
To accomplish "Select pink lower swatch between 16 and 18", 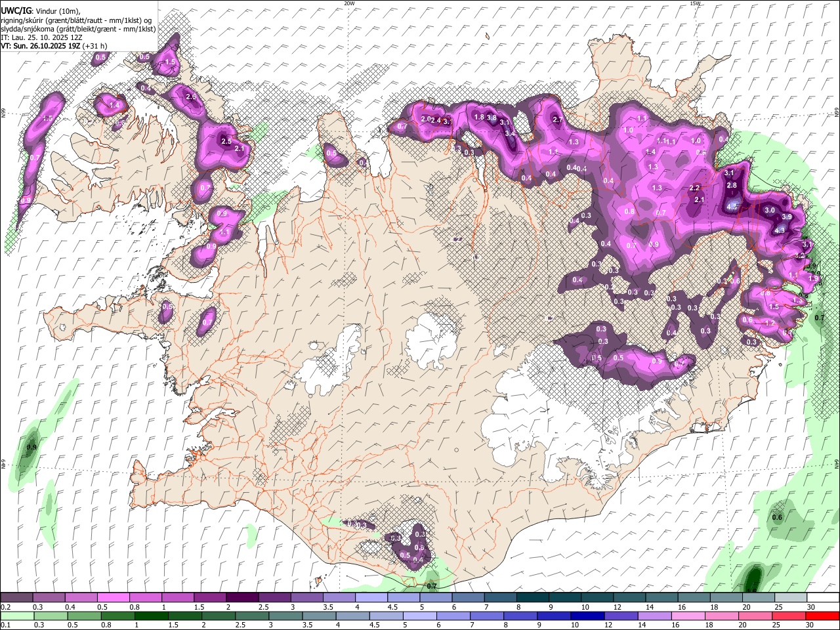I will [688, 616].
